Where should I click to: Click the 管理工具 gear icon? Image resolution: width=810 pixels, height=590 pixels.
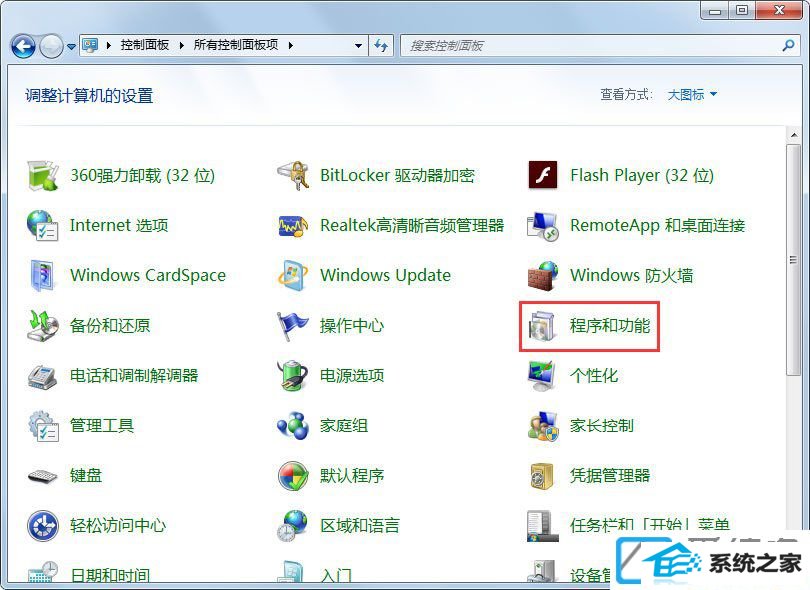click(43, 426)
